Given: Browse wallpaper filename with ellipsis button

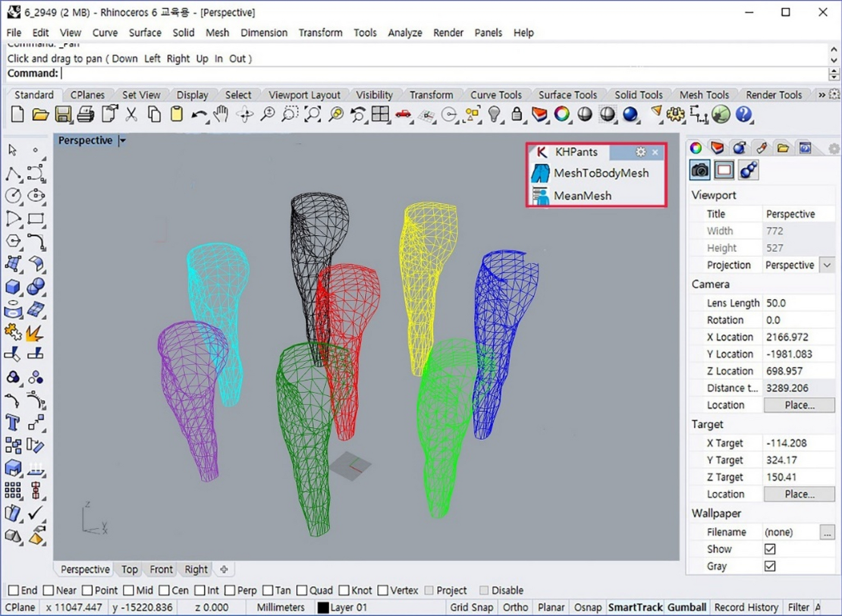Looking at the screenshot, I should [827, 533].
